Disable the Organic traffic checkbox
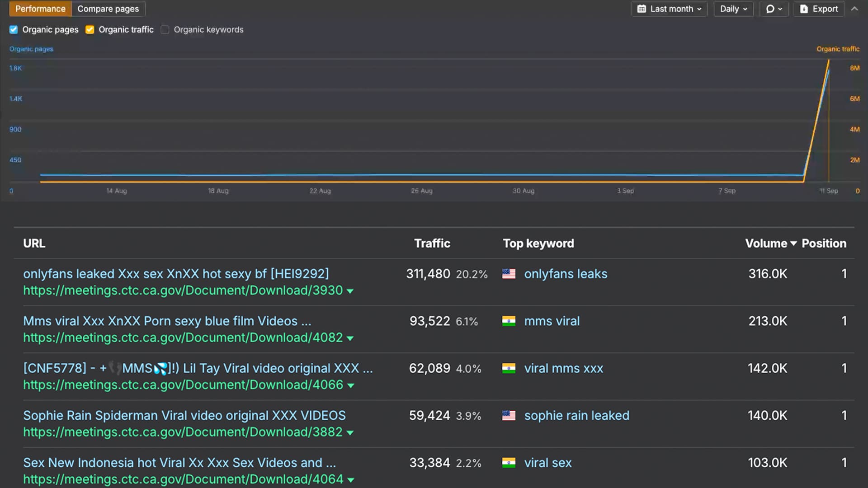Viewport: 868px width, 488px height. tap(90, 29)
